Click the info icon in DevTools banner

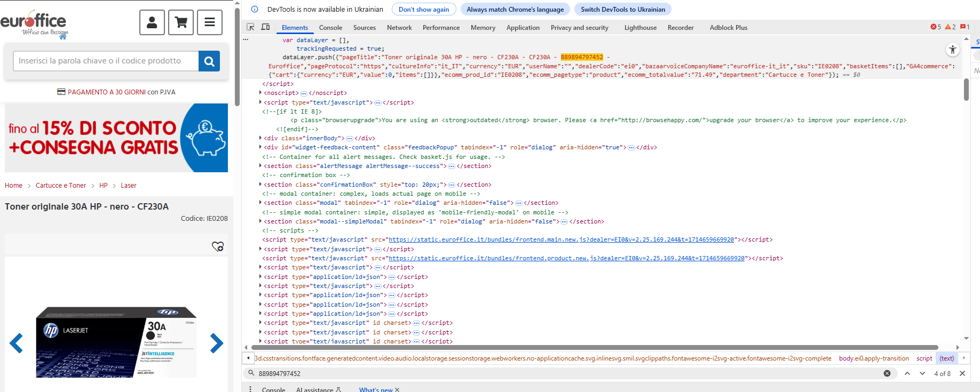tap(255, 9)
